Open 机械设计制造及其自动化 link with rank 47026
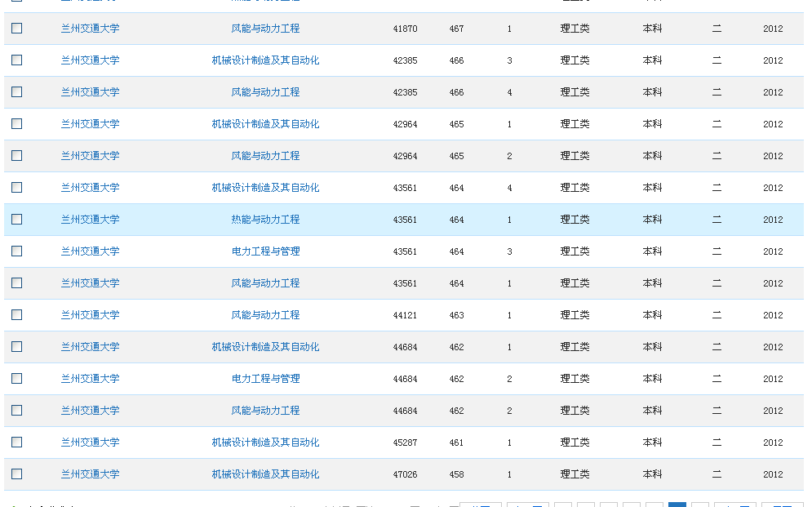This screenshot has height=507, width=812. point(265,474)
